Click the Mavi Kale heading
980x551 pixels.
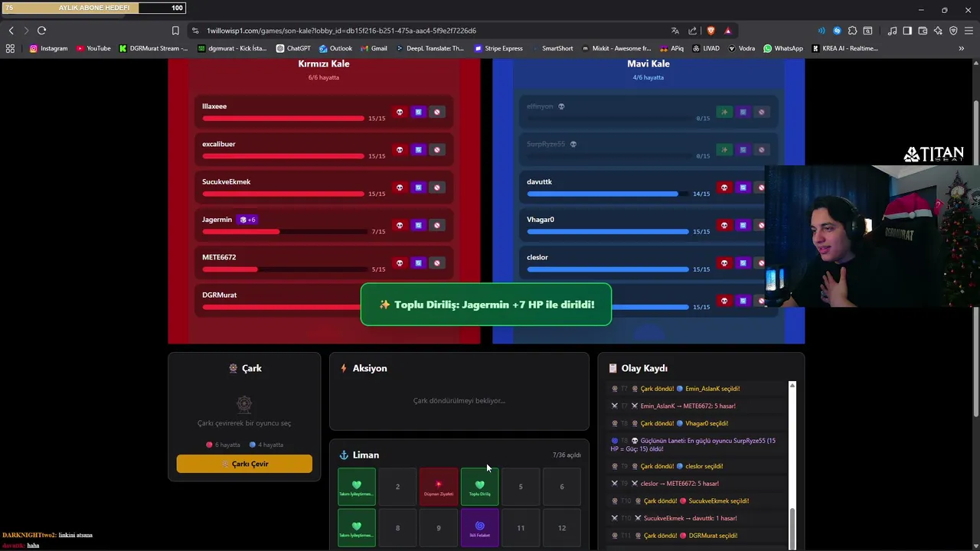[648, 64]
